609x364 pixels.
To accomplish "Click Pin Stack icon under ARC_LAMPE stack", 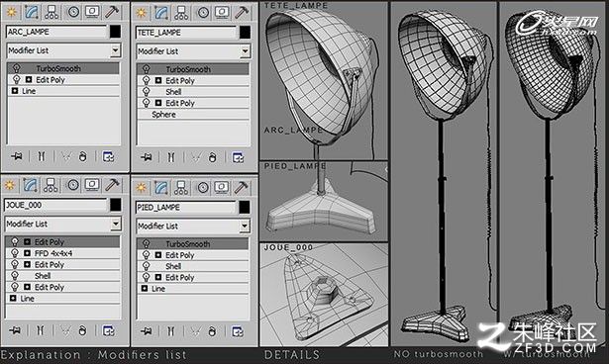I will (x=17, y=156).
